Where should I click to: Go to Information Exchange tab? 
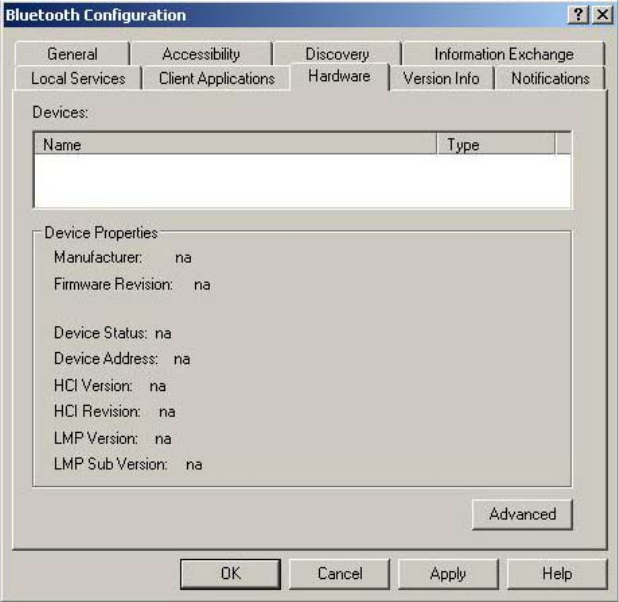pyautogui.click(x=504, y=54)
